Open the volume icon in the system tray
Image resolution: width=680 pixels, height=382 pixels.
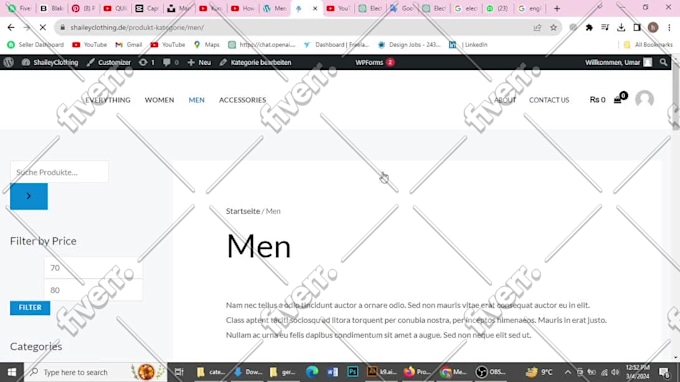[615, 372]
